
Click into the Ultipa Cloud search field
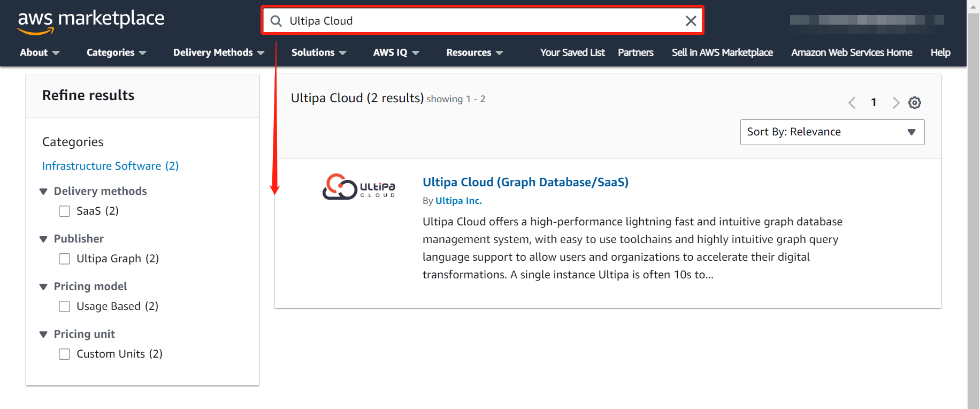483,21
